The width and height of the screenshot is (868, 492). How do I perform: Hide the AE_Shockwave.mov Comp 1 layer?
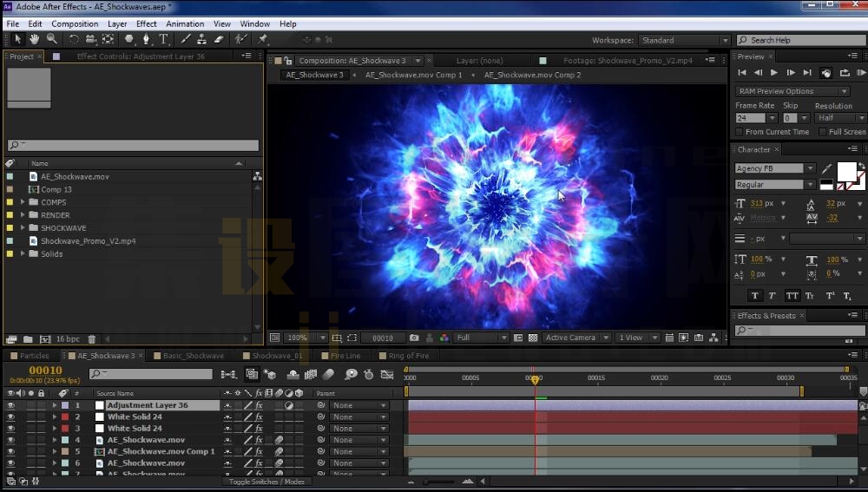point(10,451)
